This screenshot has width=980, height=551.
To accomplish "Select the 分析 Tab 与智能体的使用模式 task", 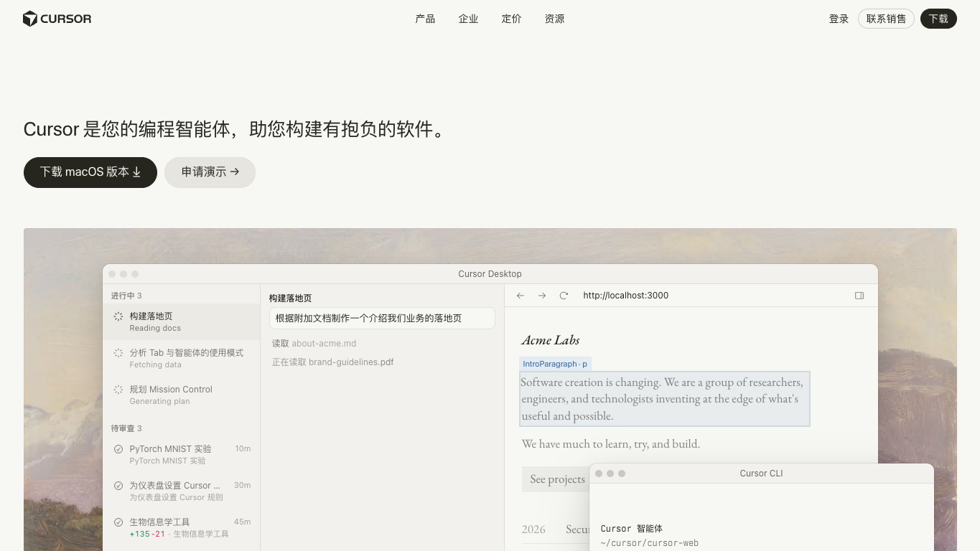I will click(x=182, y=358).
